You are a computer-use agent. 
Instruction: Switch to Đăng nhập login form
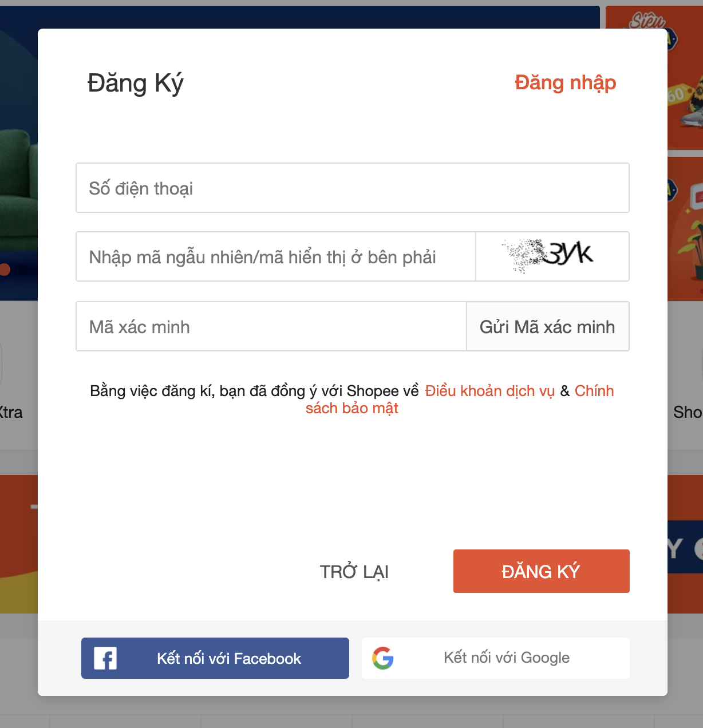[x=565, y=83]
